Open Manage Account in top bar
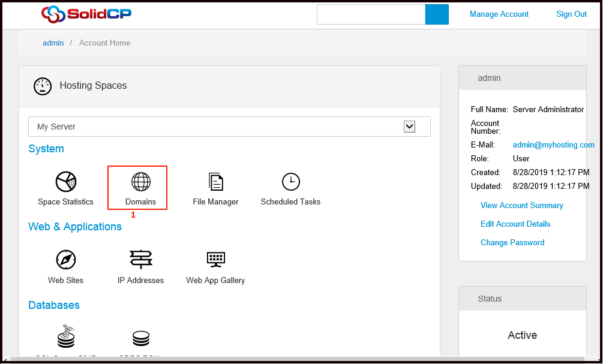This screenshot has width=603, height=364. 499,14
